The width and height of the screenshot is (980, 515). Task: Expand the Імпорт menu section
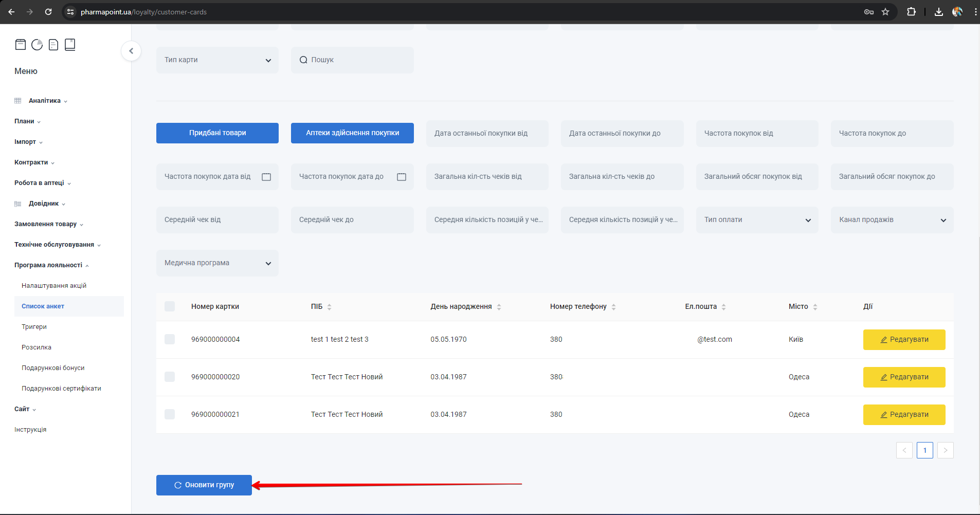[28, 142]
